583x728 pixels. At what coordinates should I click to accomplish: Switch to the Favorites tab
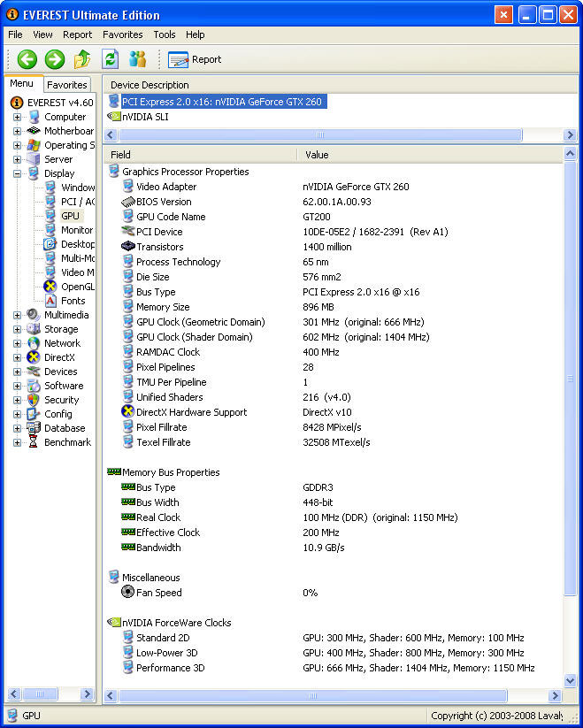[x=67, y=85]
